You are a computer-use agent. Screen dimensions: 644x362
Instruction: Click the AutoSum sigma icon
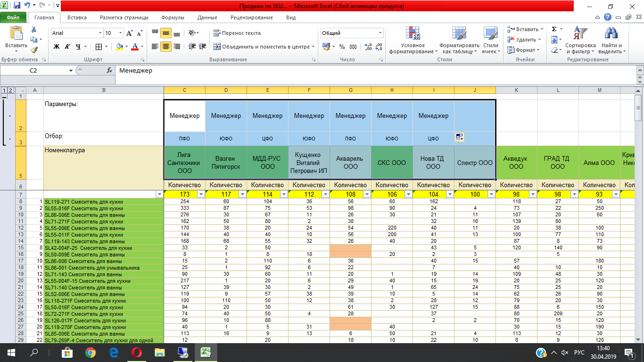(554, 29)
